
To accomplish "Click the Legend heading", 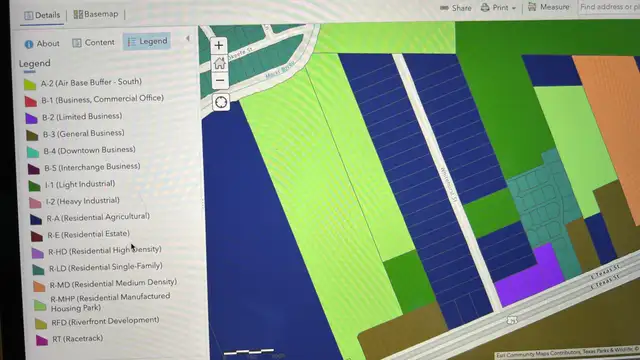I will pos(35,64).
